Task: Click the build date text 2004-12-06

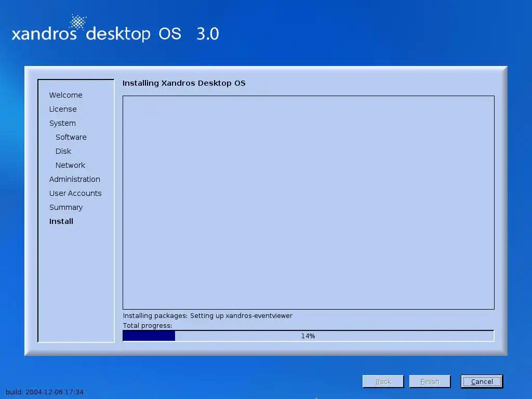Action: (x=44, y=392)
